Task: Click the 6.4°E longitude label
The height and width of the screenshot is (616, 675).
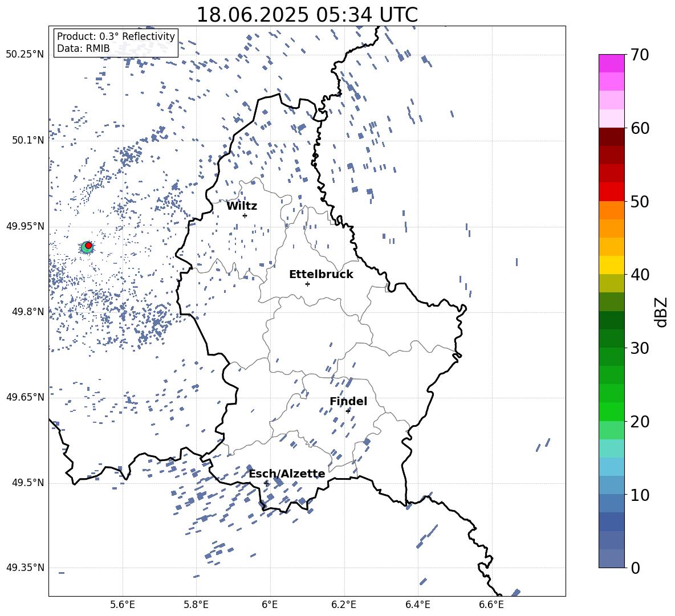Action: click(x=418, y=605)
